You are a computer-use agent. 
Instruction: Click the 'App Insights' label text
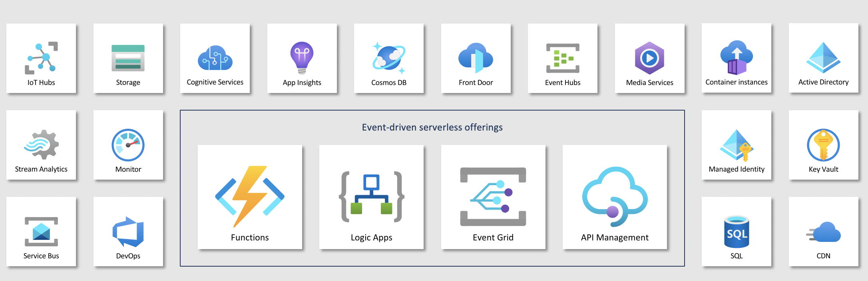(x=302, y=83)
